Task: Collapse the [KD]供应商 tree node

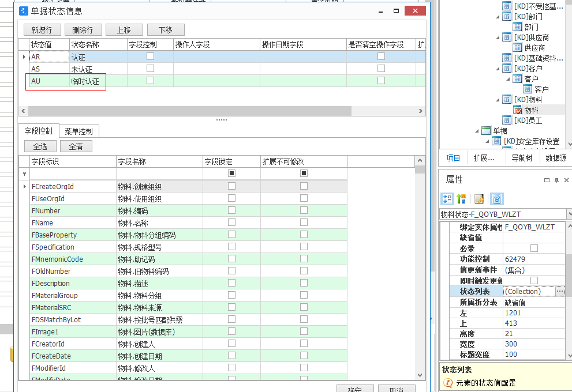Action: (498, 37)
